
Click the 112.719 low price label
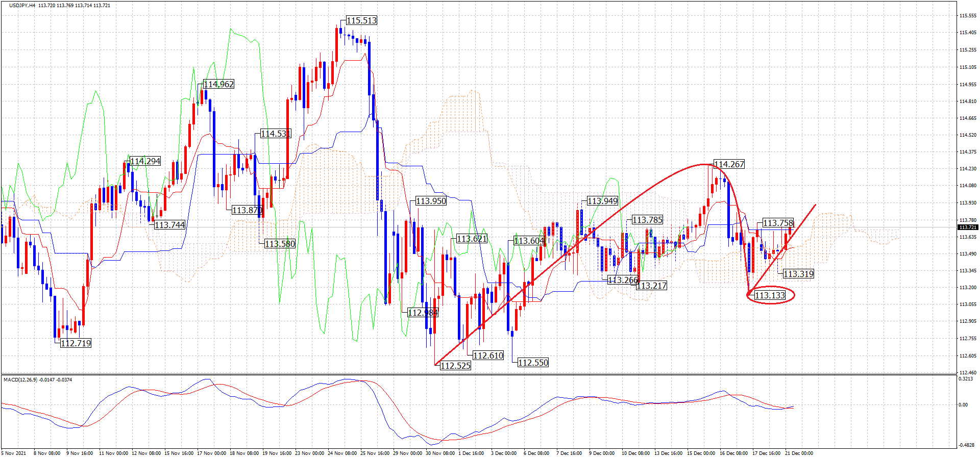pyautogui.click(x=76, y=343)
